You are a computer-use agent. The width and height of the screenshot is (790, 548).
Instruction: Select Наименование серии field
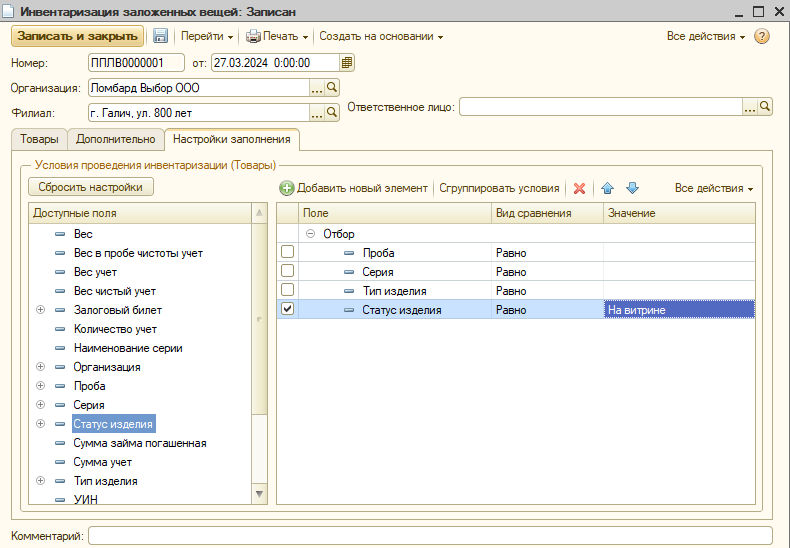click(x=128, y=348)
